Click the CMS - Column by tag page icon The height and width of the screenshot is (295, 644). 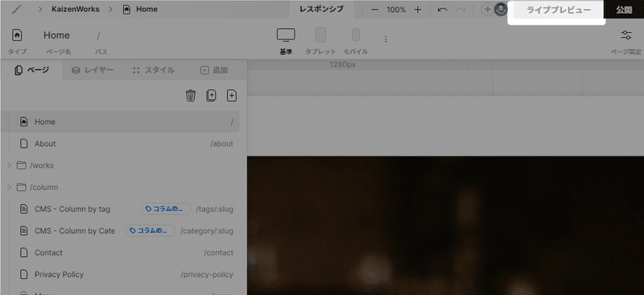pyautogui.click(x=24, y=209)
